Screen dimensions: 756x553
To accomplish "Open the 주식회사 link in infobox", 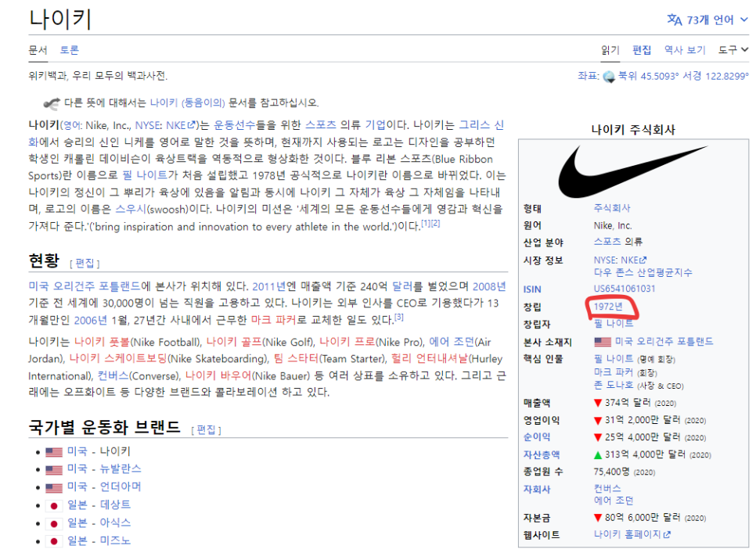I will click(x=612, y=208).
